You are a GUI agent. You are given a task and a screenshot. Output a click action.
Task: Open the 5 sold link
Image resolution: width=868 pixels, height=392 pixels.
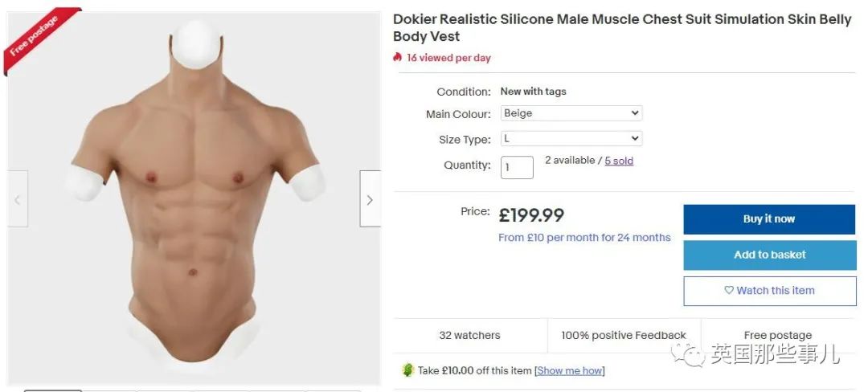619,161
